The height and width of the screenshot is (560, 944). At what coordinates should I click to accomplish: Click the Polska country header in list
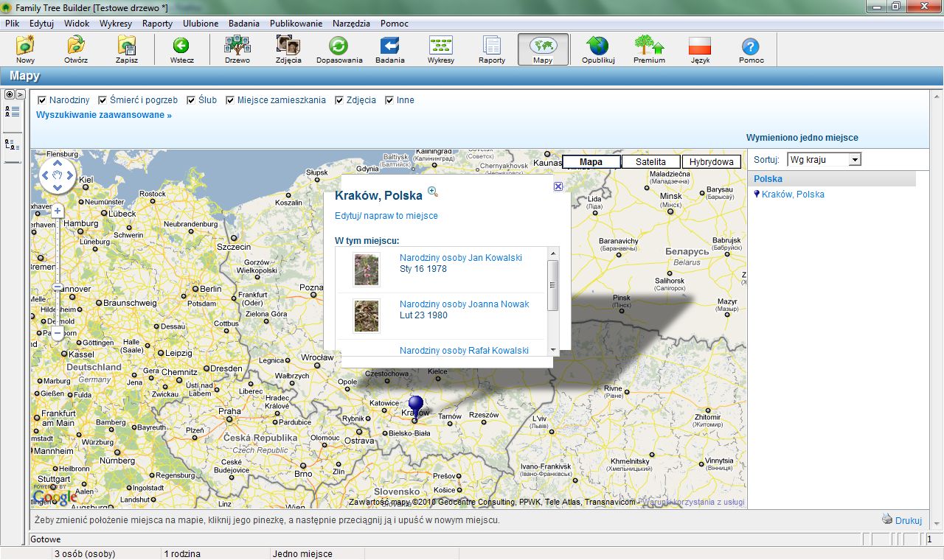click(x=833, y=179)
